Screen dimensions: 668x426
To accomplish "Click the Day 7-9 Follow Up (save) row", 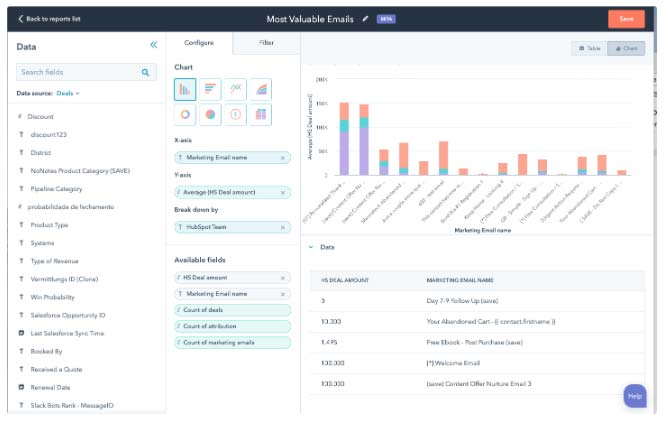I will 477,301.
